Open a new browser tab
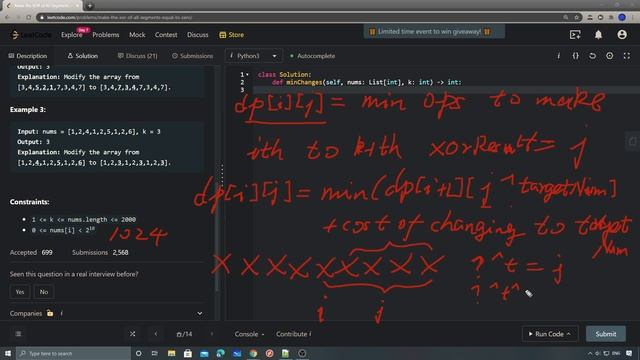This screenshot has height=360, width=640. tap(90, 6)
